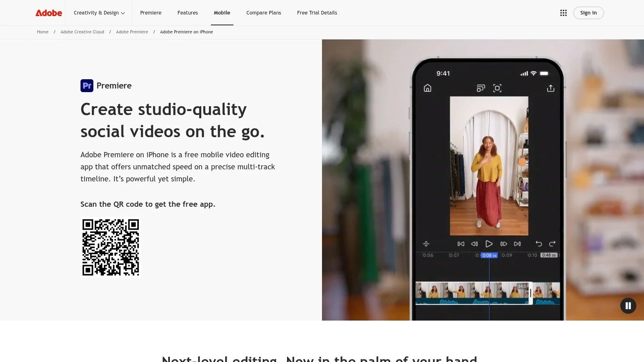Click the Adobe logo

[49, 13]
